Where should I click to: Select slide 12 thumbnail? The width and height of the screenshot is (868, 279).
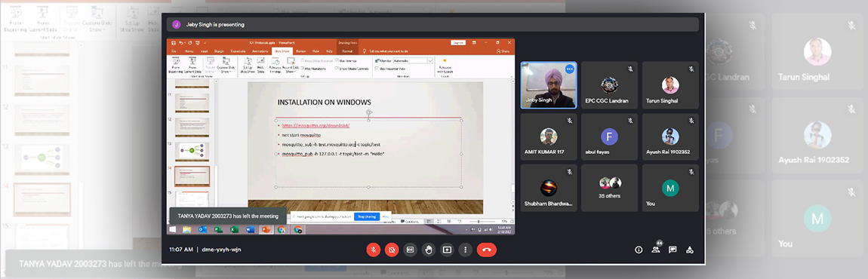click(x=192, y=127)
